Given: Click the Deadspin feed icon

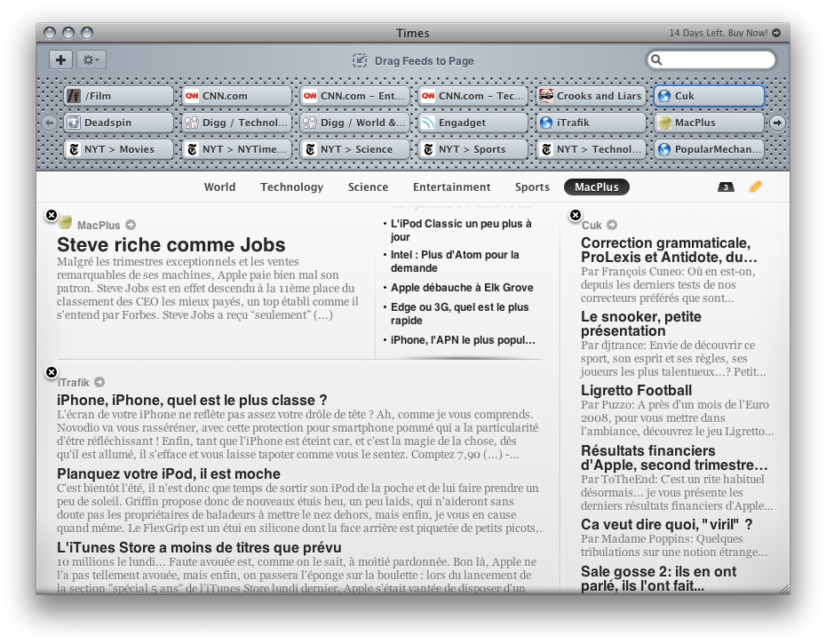Looking at the screenshot, I should [x=74, y=123].
